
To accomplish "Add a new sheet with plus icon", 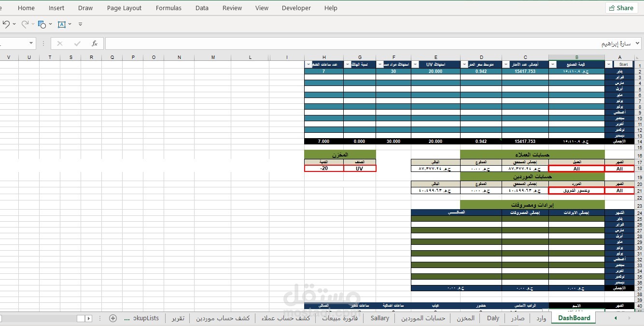I will pyautogui.click(x=113, y=318).
